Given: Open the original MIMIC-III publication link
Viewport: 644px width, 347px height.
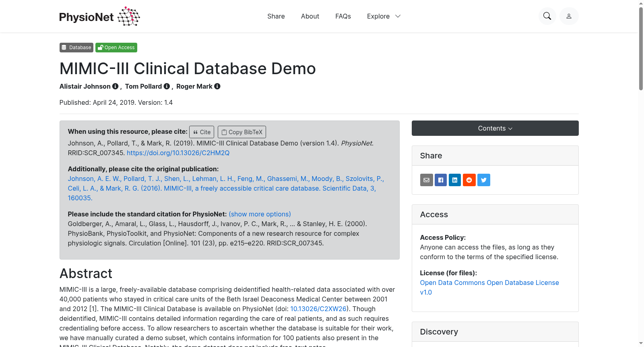Looking at the screenshot, I should click(226, 188).
